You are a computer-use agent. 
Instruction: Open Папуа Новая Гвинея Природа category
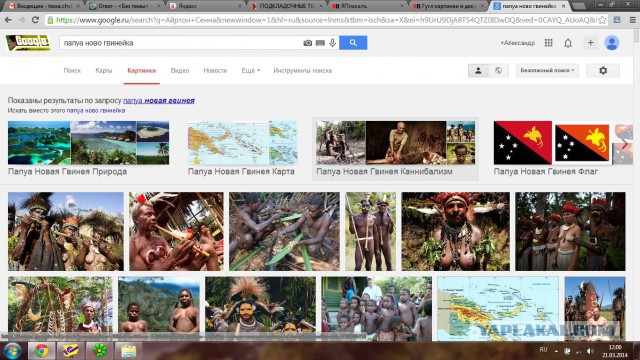tap(88, 149)
